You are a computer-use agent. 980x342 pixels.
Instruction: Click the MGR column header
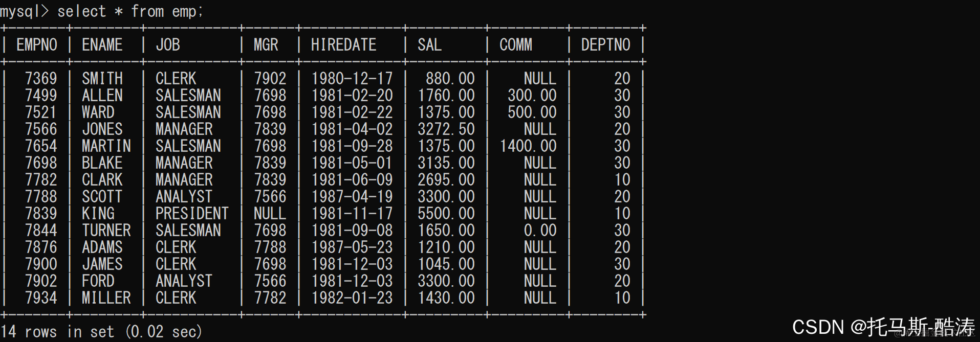pyautogui.click(x=266, y=45)
